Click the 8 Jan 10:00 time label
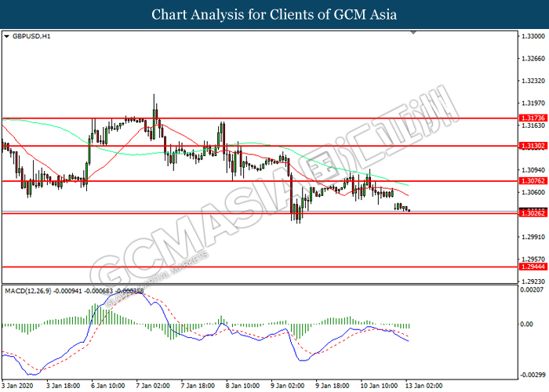Viewport: 549px width, 392px height. tap(242, 386)
